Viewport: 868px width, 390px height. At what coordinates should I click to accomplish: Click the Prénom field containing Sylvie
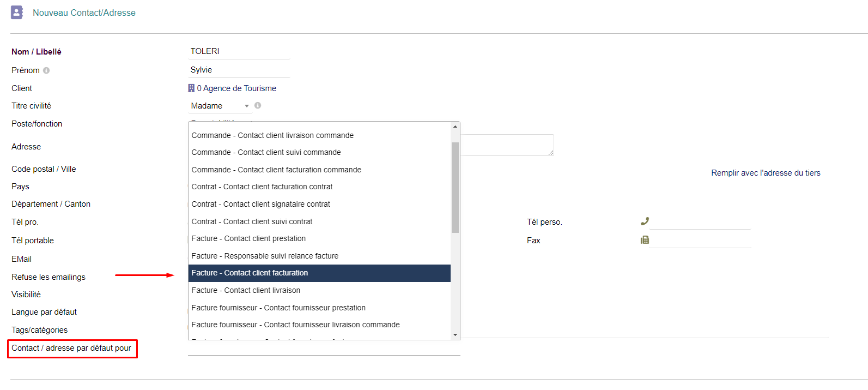239,70
